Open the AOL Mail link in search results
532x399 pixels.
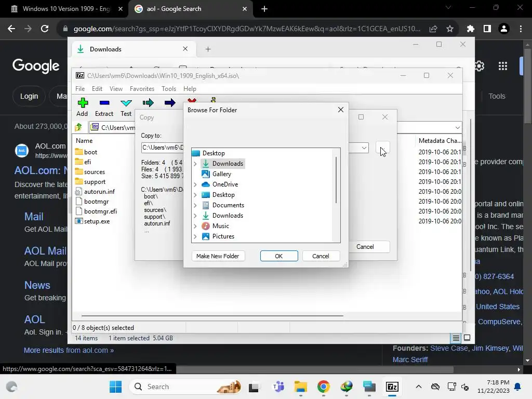46,251
